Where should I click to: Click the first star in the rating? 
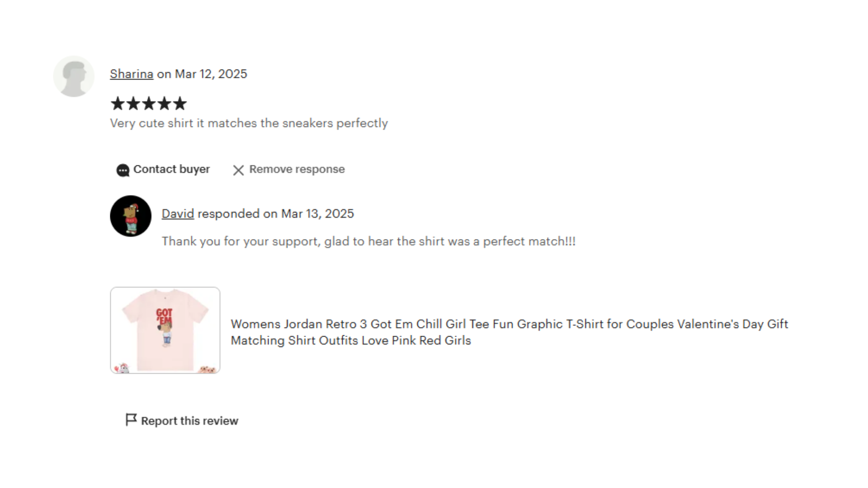118,103
